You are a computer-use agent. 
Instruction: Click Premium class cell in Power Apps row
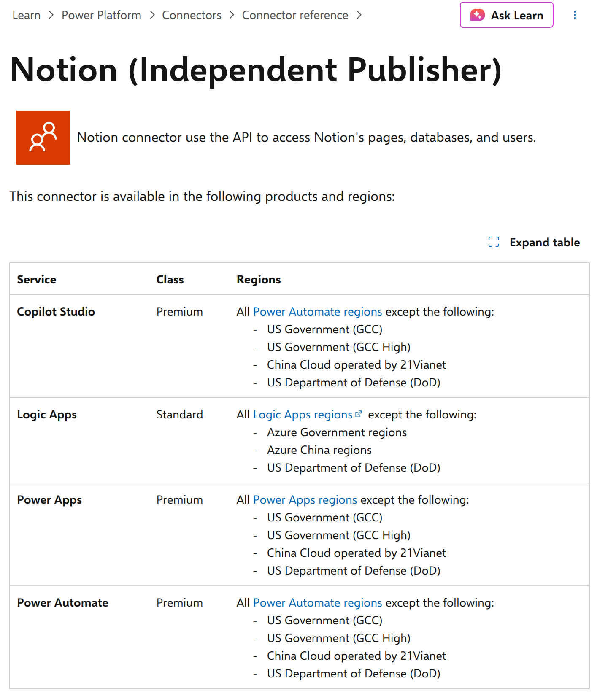(x=180, y=500)
